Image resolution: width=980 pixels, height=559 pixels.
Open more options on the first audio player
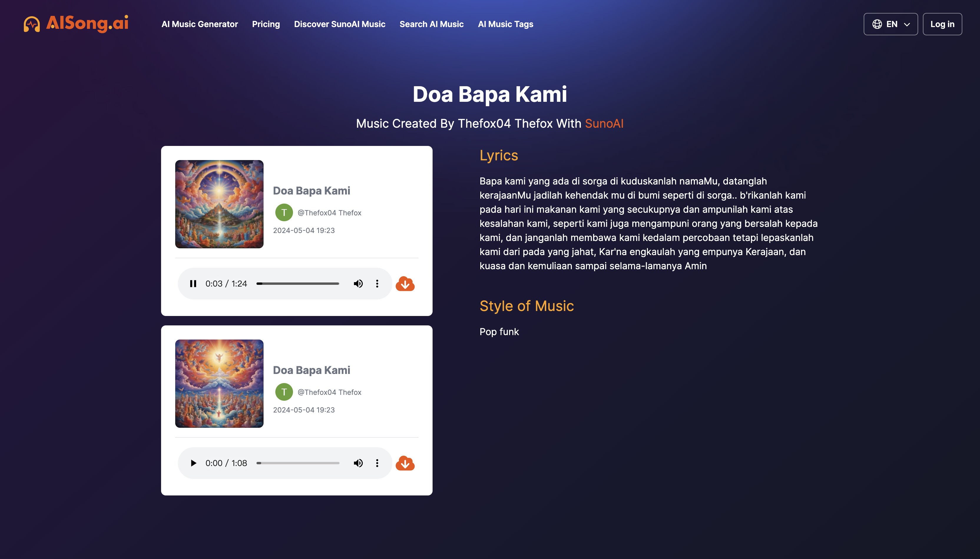(x=377, y=284)
